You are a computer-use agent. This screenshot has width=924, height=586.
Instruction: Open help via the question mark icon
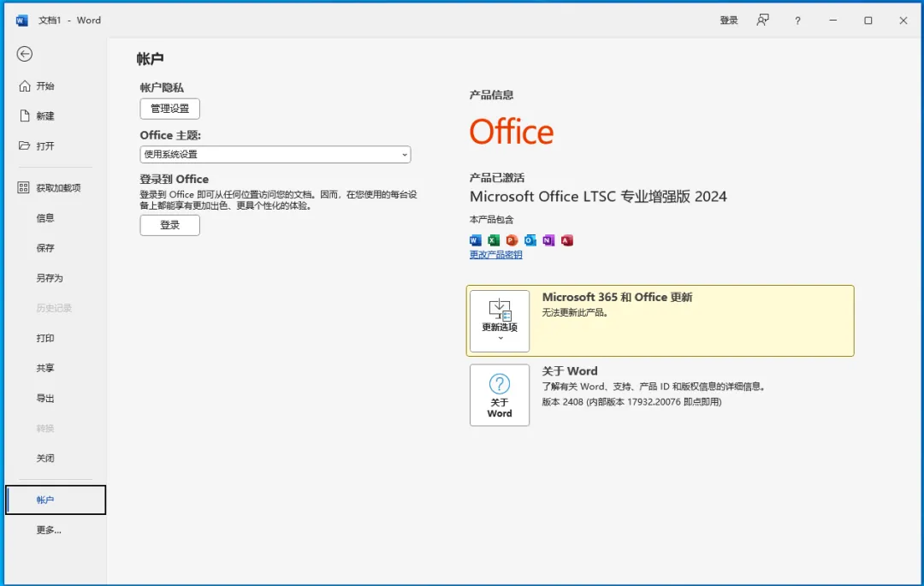pyautogui.click(x=797, y=21)
